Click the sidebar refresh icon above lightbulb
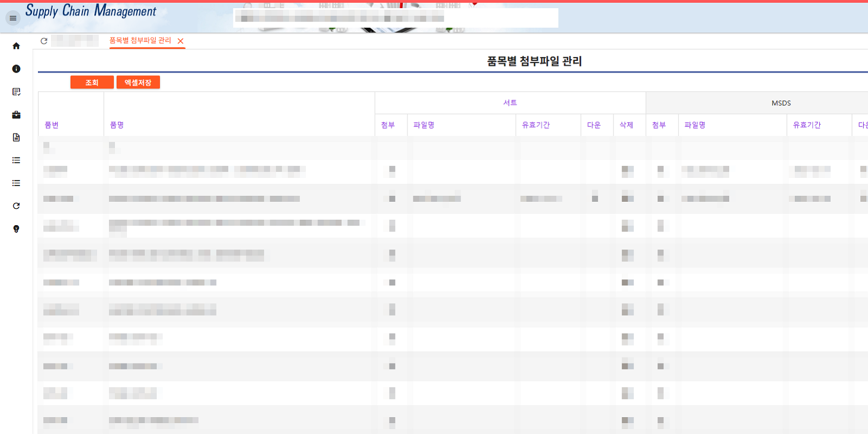Image resolution: width=868 pixels, height=434 pixels. tap(16, 206)
